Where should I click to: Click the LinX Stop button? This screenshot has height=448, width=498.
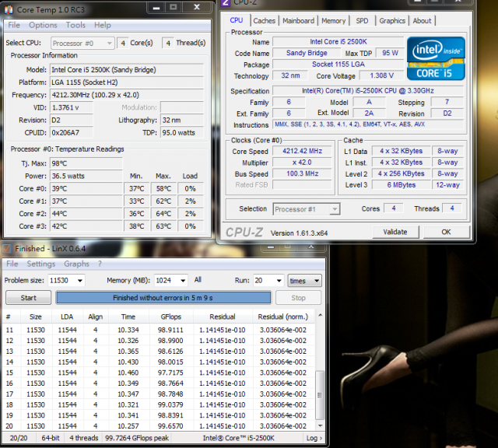pos(298,298)
